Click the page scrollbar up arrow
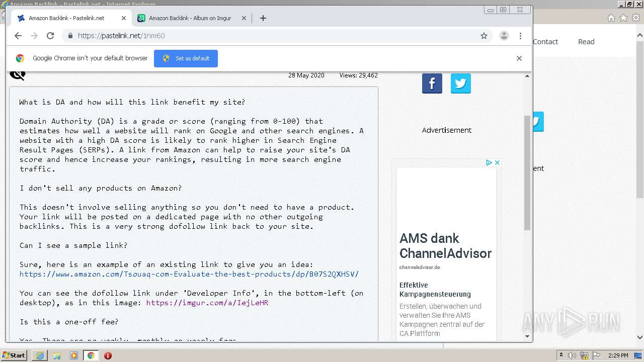This screenshot has width=644, height=362. 527,76
